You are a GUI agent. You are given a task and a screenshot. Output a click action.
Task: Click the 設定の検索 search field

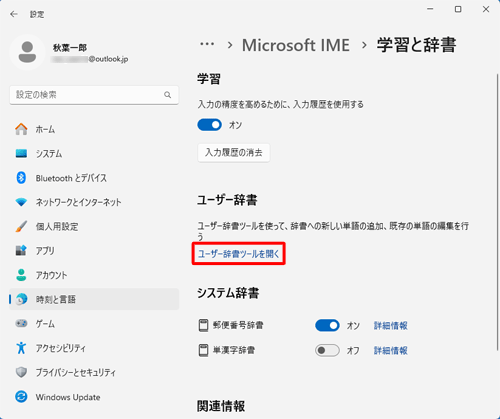point(94,95)
